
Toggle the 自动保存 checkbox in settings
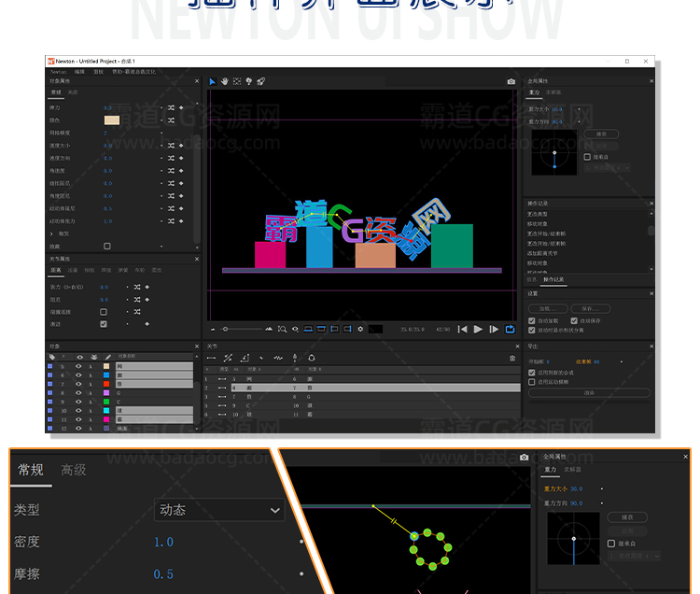click(574, 320)
